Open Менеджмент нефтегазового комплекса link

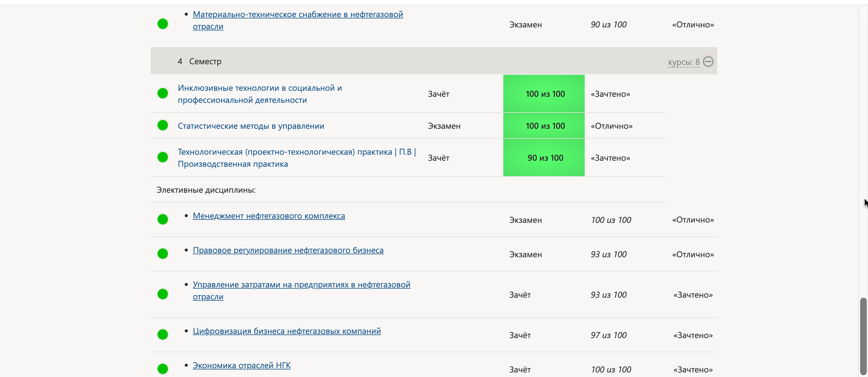[269, 216]
